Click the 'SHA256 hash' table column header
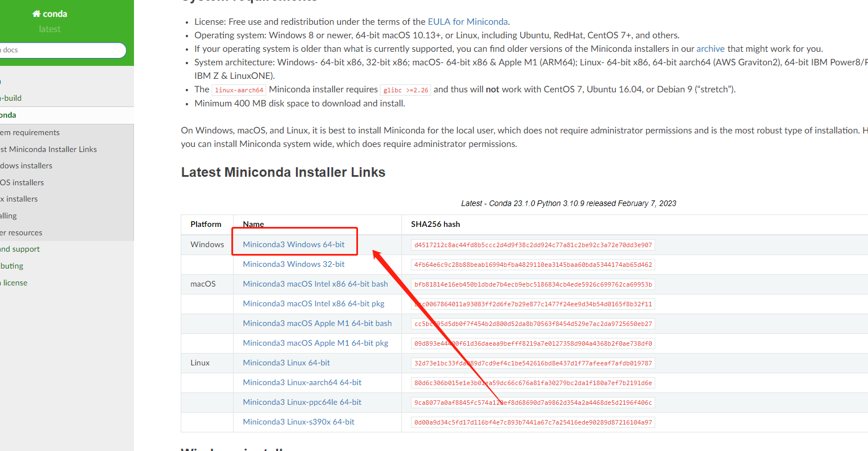The image size is (868, 451). tap(436, 224)
